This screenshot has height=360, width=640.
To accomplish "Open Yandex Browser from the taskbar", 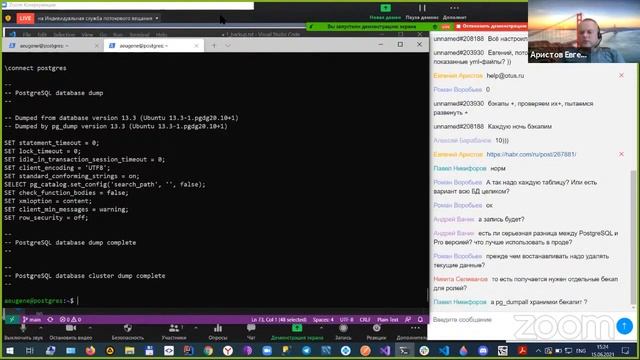I will (x=228, y=351).
